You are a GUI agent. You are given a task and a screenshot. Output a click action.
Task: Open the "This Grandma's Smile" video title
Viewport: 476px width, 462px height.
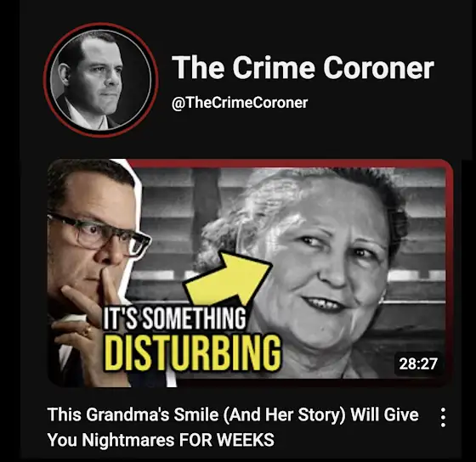click(233, 427)
